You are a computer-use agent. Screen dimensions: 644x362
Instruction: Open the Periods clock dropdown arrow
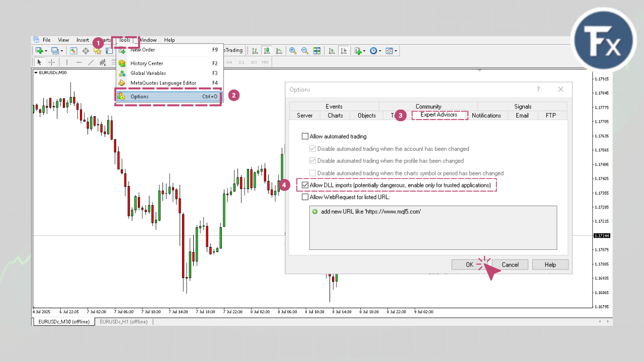[x=379, y=51]
